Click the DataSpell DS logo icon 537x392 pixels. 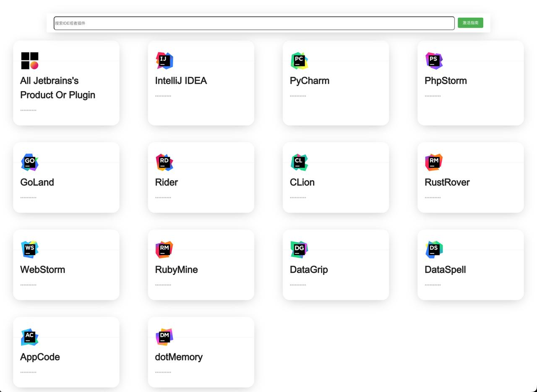[434, 250]
